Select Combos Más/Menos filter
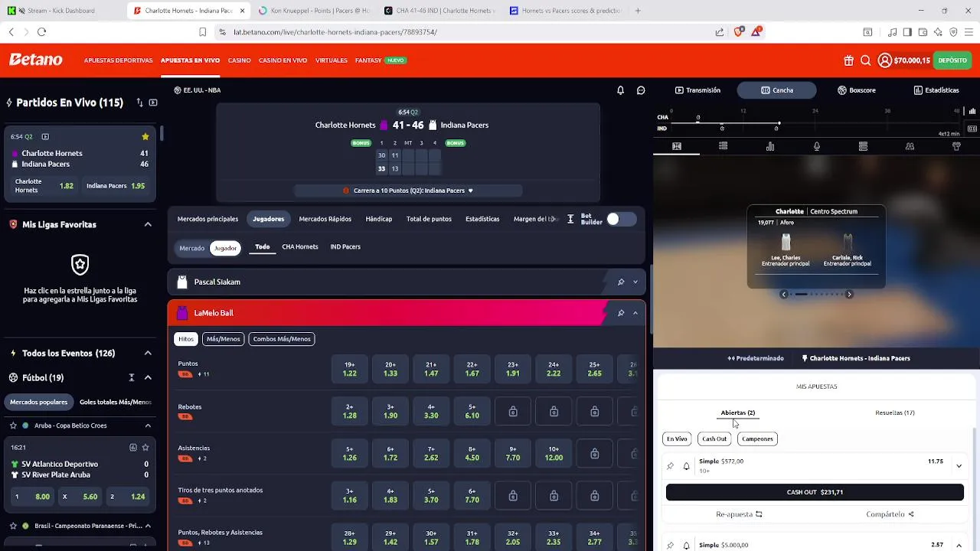The width and height of the screenshot is (980, 551). (x=282, y=339)
